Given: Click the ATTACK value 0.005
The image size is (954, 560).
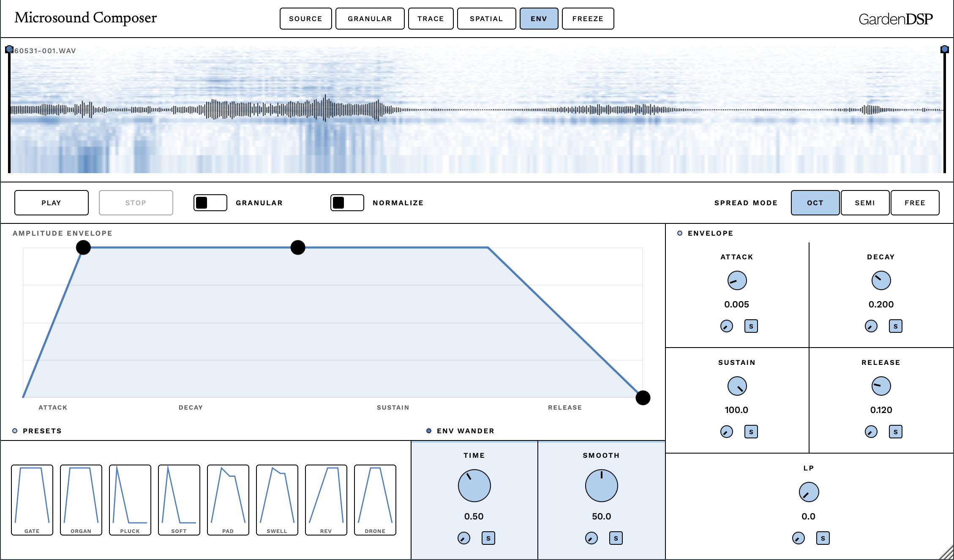Looking at the screenshot, I should pos(737,304).
